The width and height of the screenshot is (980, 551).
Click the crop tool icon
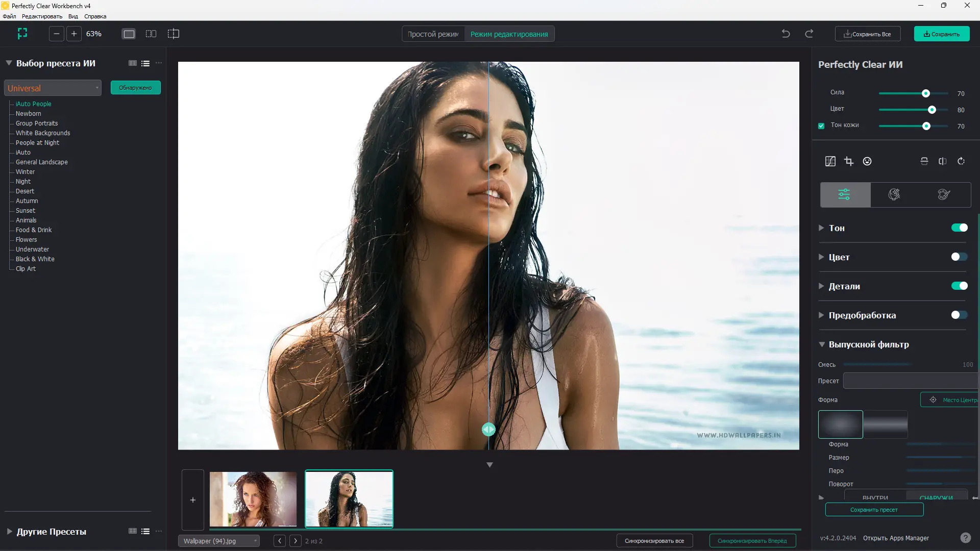[849, 161]
